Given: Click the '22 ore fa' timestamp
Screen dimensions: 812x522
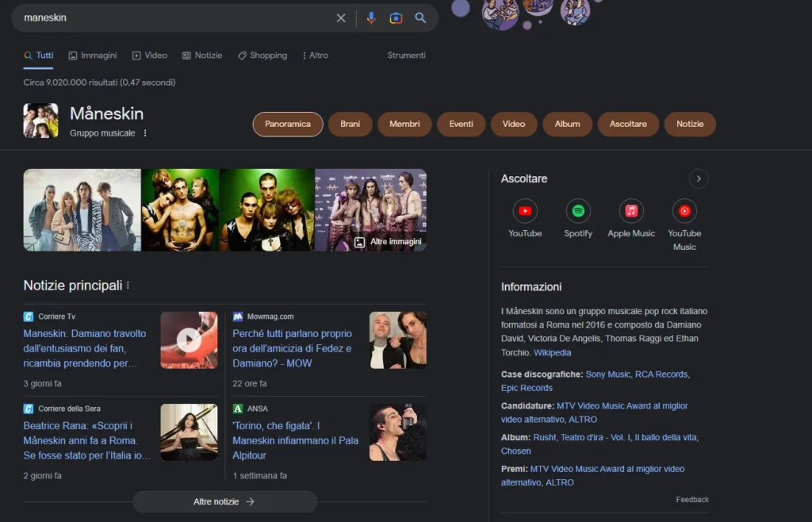Looking at the screenshot, I should pyautogui.click(x=250, y=384).
